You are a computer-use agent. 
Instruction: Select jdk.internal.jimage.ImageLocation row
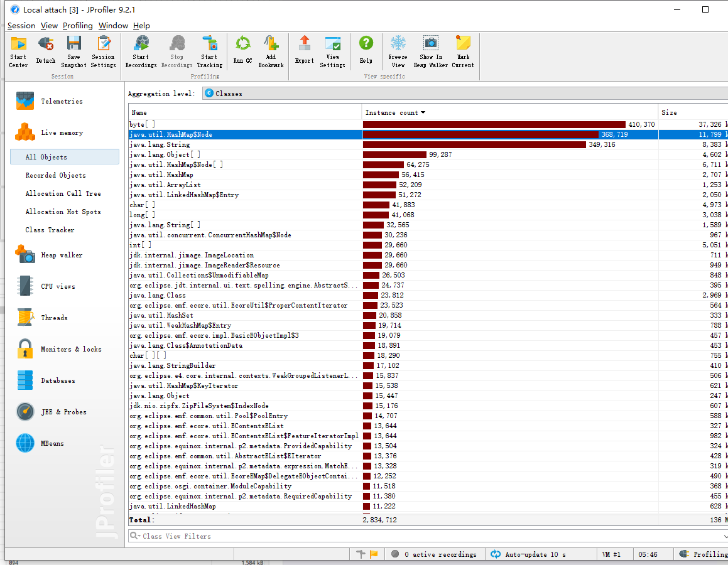428,255
